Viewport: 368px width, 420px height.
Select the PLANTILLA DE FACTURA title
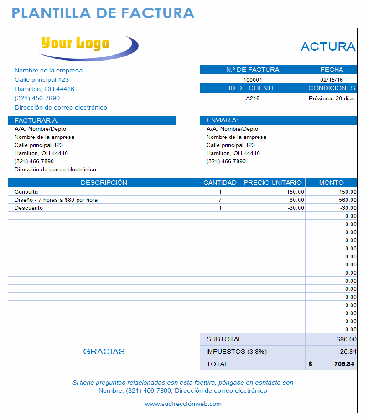[x=103, y=13]
